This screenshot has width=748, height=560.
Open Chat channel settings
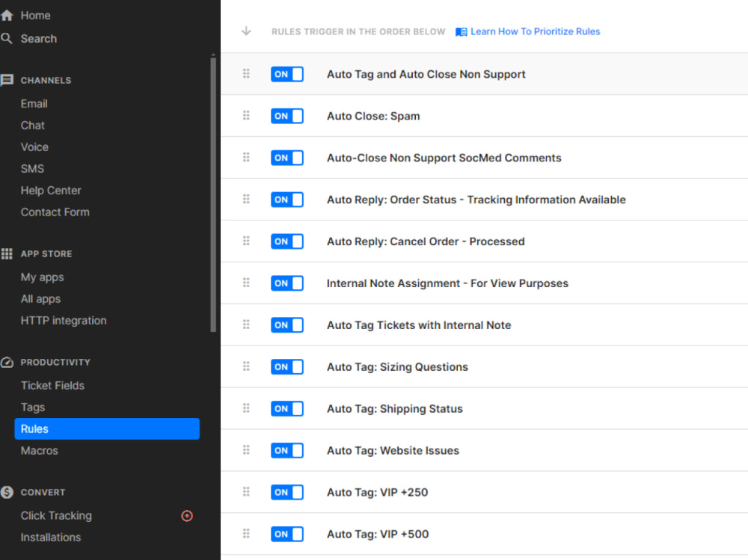point(32,126)
